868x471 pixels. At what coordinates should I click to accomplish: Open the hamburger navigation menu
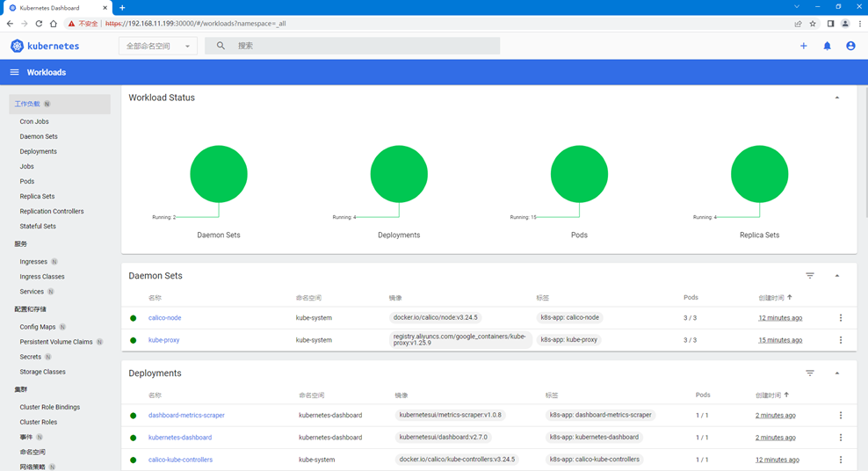pos(14,73)
